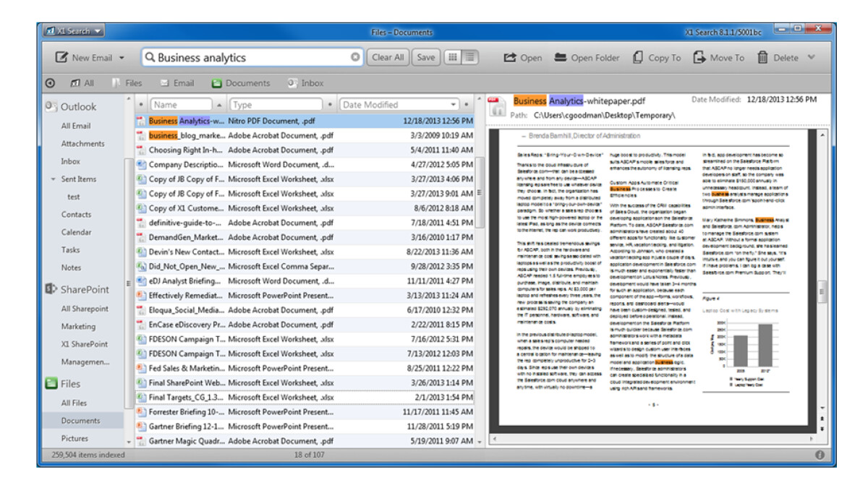Screen dimensions: 868x488
Task: Collapse the Sent Items folder
Action: pyautogui.click(x=53, y=179)
